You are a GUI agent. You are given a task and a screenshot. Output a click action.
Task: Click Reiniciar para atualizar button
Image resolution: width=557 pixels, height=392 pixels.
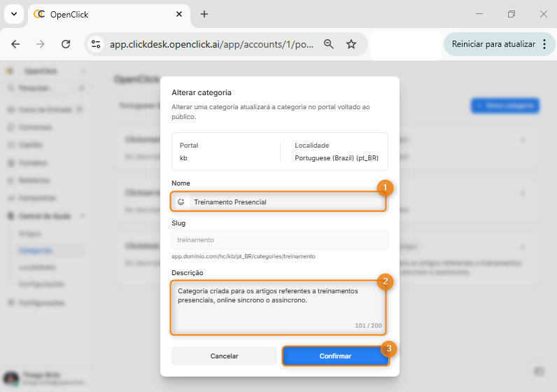point(493,44)
